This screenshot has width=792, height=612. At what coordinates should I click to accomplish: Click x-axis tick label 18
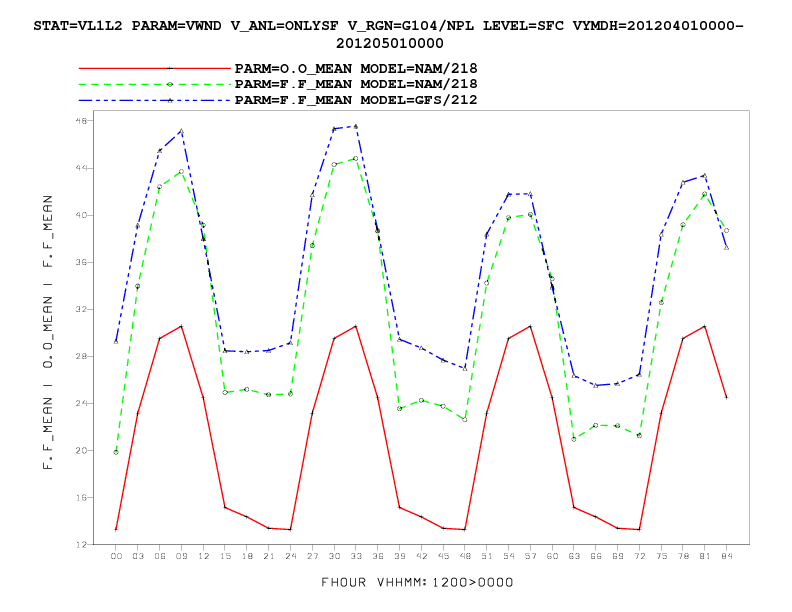(x=247, y=556)
